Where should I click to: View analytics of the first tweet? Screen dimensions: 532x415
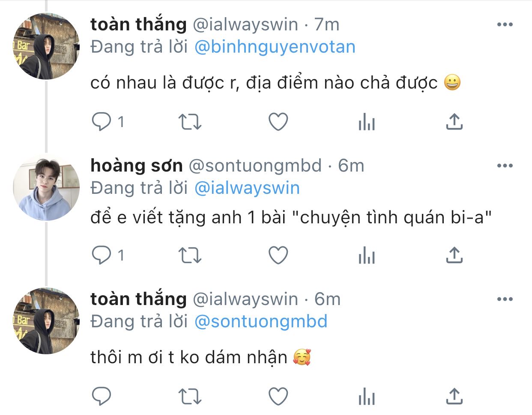[x=367, y=122]
